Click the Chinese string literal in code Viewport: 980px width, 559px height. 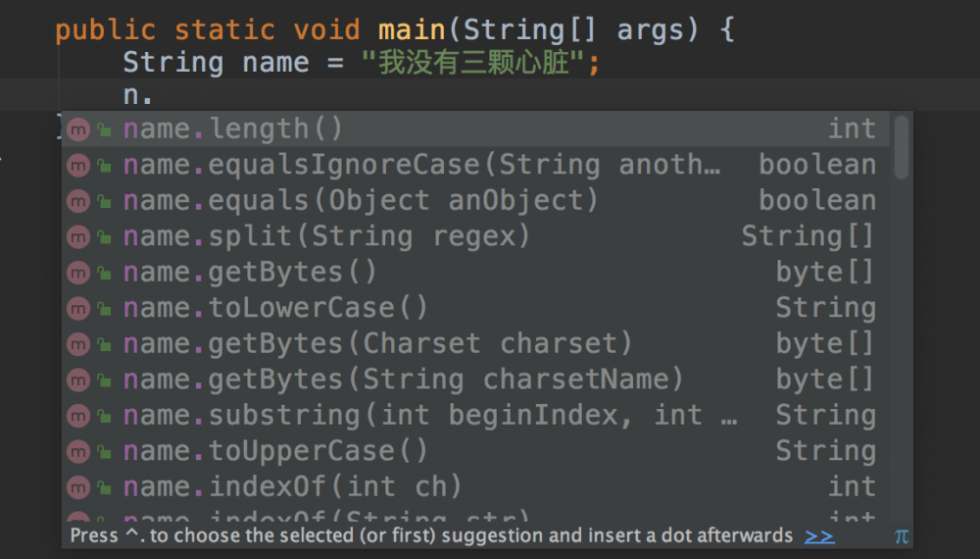480,64
